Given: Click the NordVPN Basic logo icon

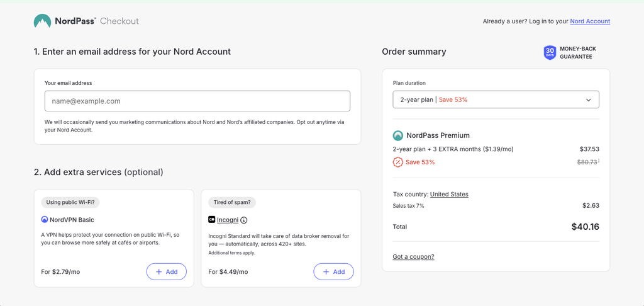Looking at the screenshot, I should 45,220.
